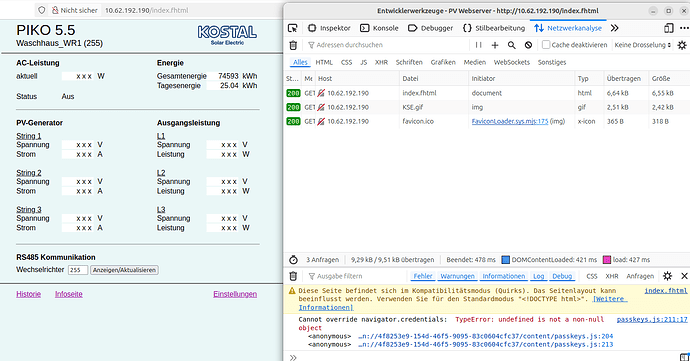Viewport: 690px width, 361px height.
Task: Toggle the console XHR filter
Action: tap(612, 276)
